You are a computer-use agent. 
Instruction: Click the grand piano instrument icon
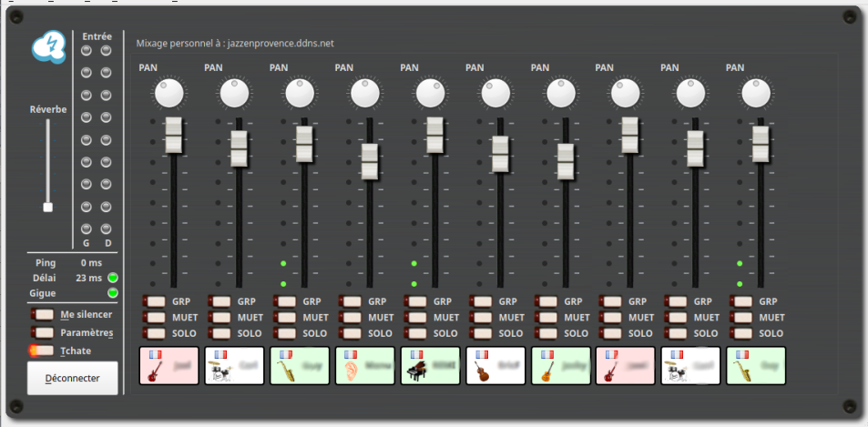pos(415,371)
